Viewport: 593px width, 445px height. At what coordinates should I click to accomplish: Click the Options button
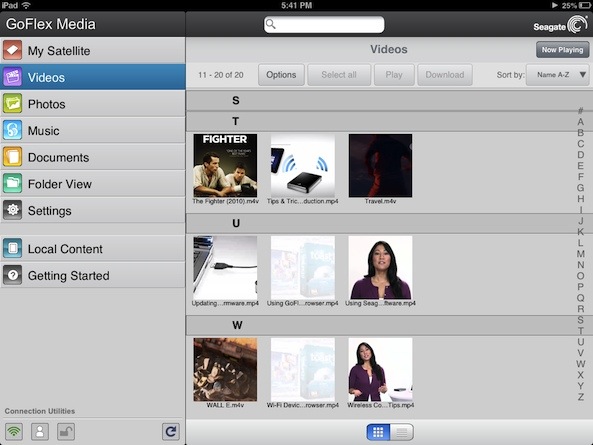coord(281,75)
